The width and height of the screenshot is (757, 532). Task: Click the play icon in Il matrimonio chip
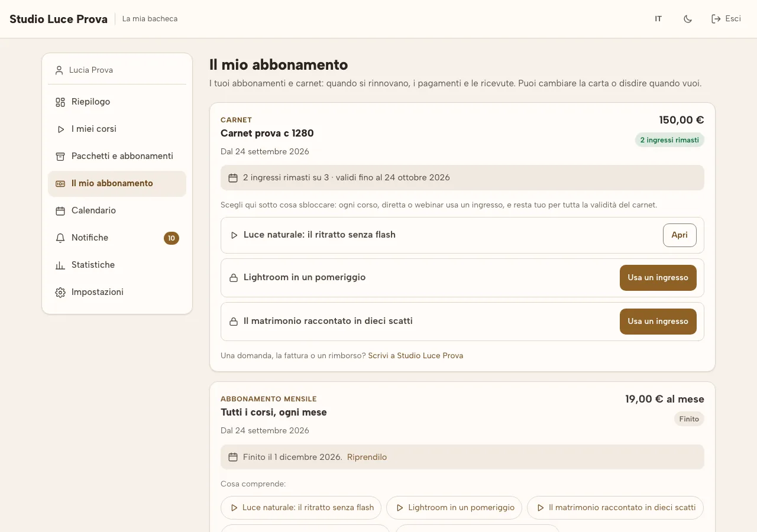pyautogui.click(x=541, y=508)
